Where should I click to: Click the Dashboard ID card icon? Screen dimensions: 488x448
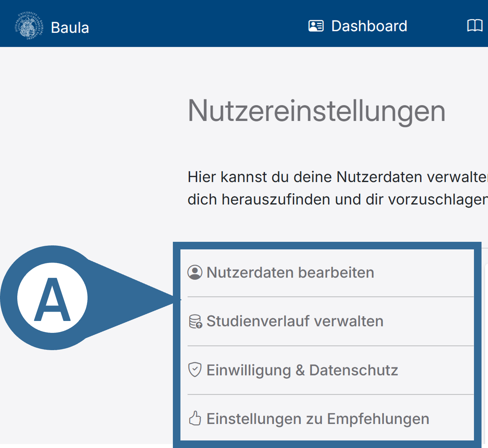point(316,26)
